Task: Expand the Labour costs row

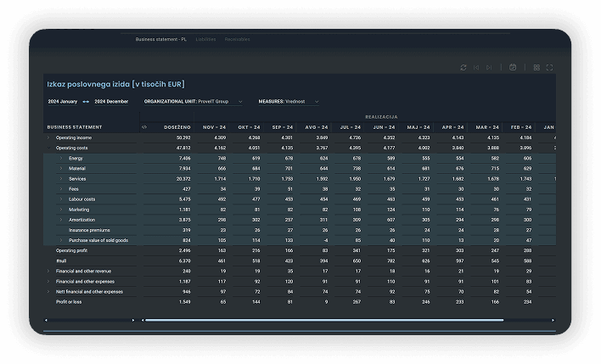Action: pos(61,199)
